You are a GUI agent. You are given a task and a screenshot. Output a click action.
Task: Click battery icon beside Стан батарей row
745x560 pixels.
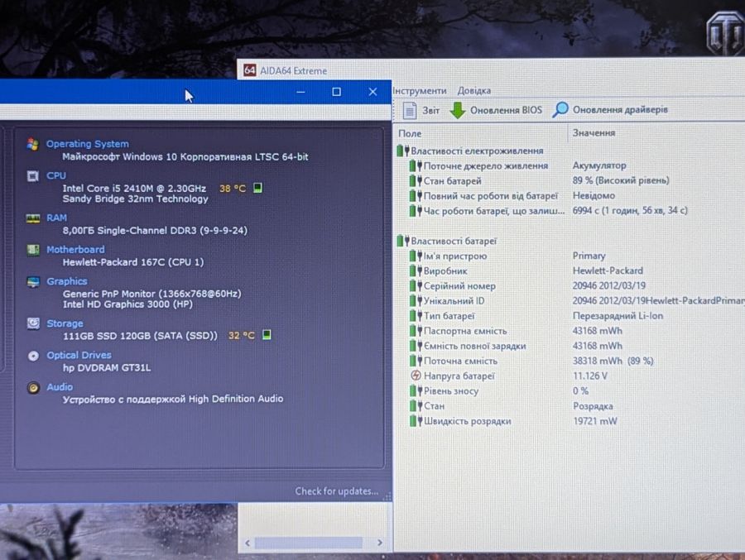pos(416,181)
